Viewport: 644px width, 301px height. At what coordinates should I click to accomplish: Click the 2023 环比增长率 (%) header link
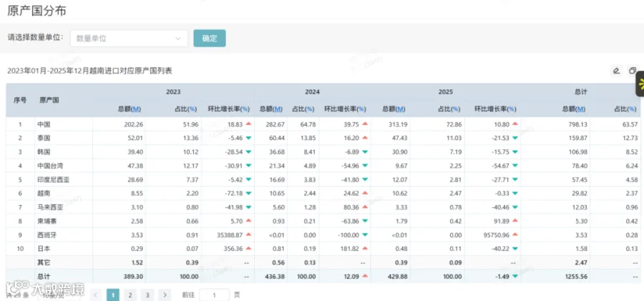tap(245, 109)
